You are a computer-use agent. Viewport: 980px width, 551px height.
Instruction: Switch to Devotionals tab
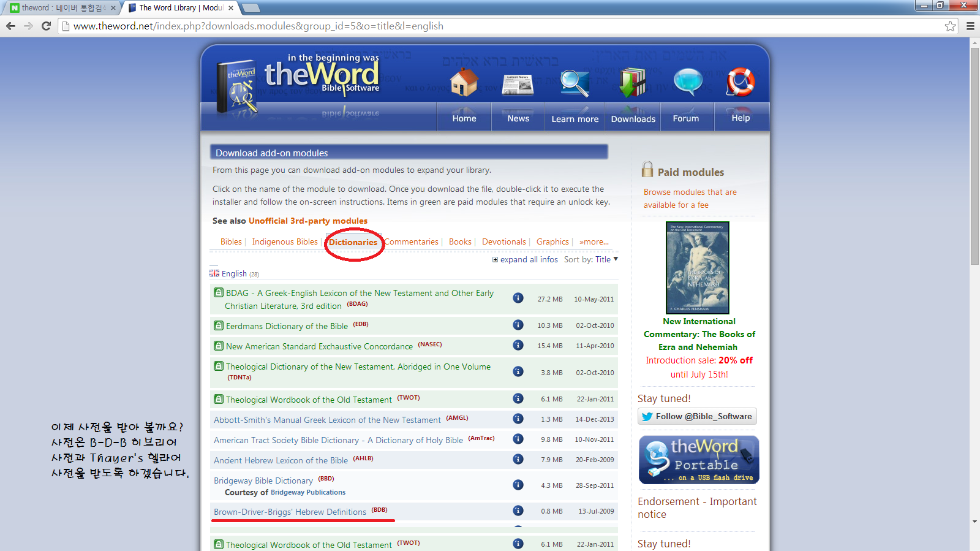pos(503,241)
